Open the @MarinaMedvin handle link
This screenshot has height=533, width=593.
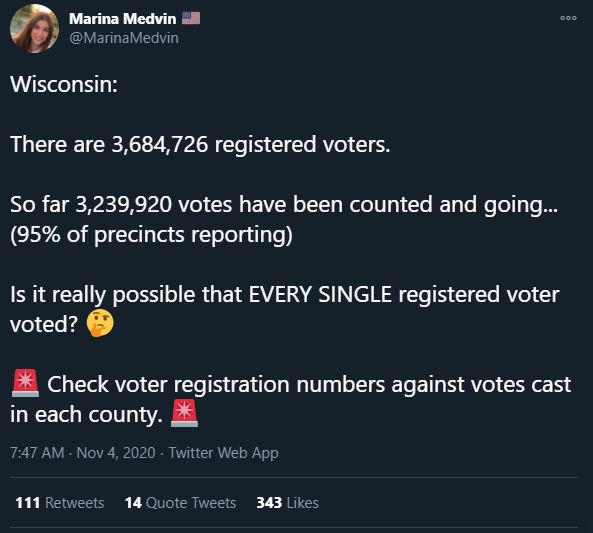[x=124, y=38]
